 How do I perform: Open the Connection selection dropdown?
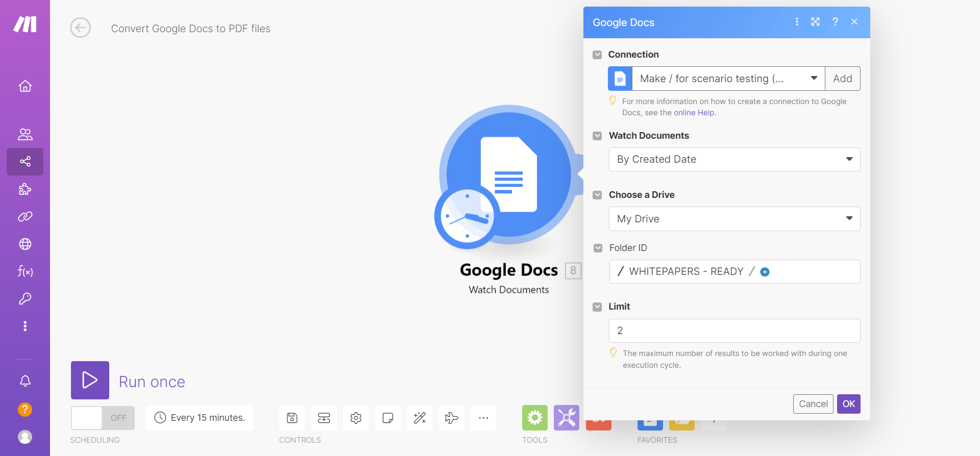point(728,79)
